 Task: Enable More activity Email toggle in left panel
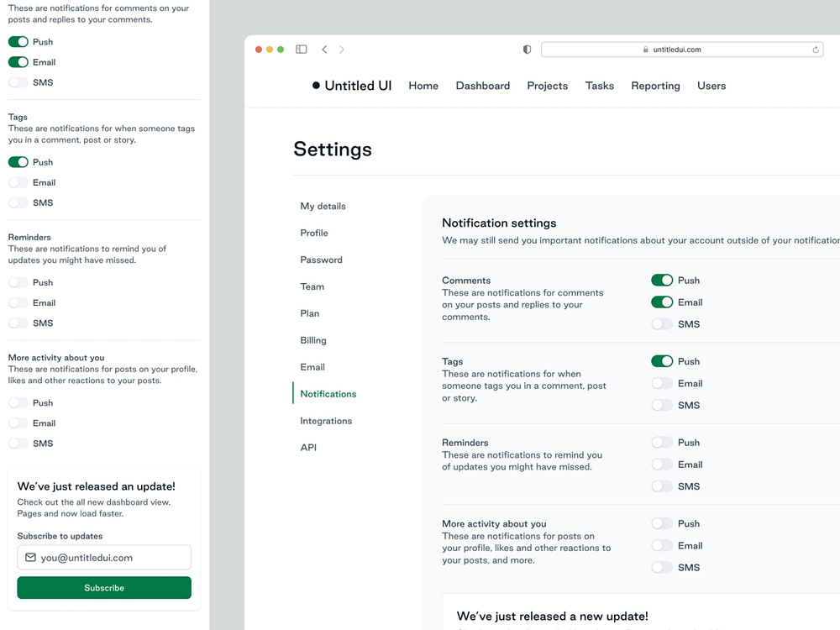point(18,423)
